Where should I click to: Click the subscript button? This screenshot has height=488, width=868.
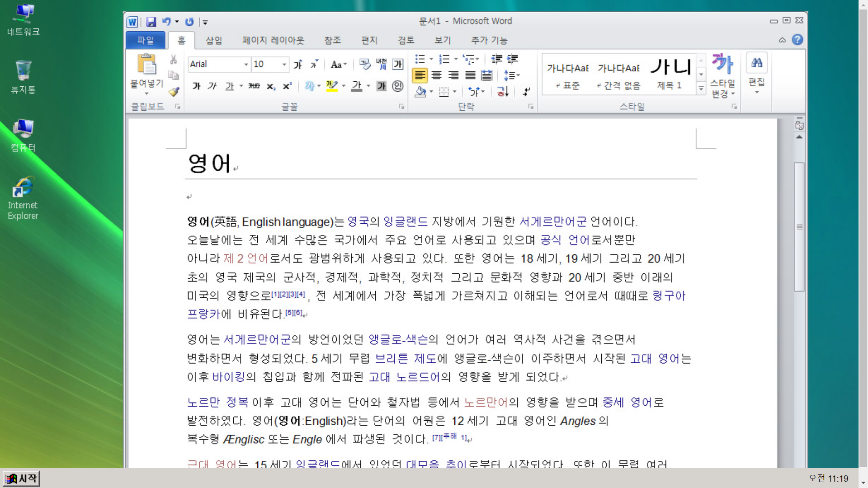[270, 86]
